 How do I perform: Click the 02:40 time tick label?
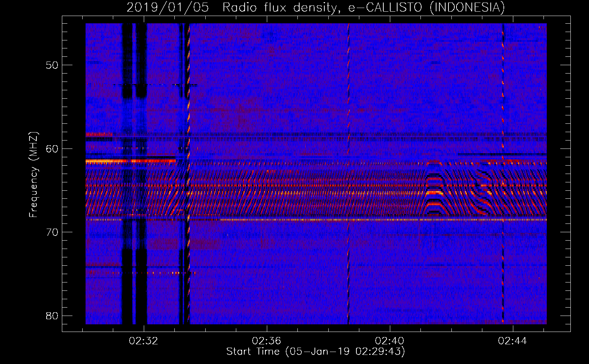tap(390, 341)
